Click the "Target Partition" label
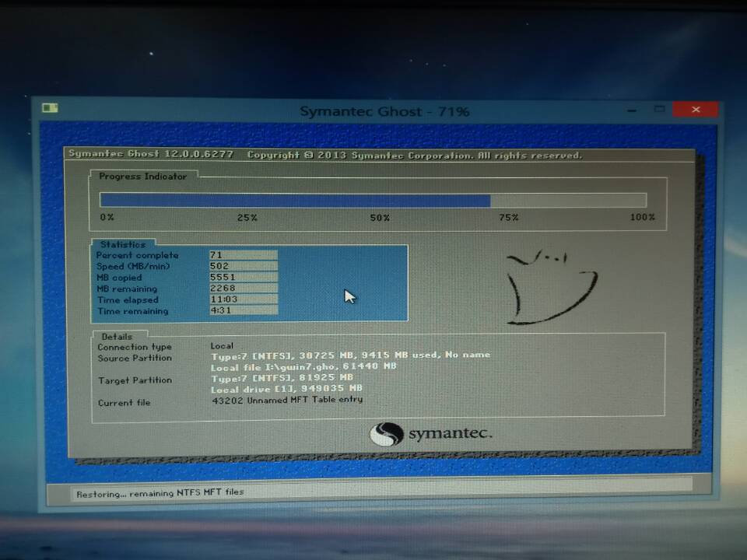The image size is (747, 560). tap(135, 380)
